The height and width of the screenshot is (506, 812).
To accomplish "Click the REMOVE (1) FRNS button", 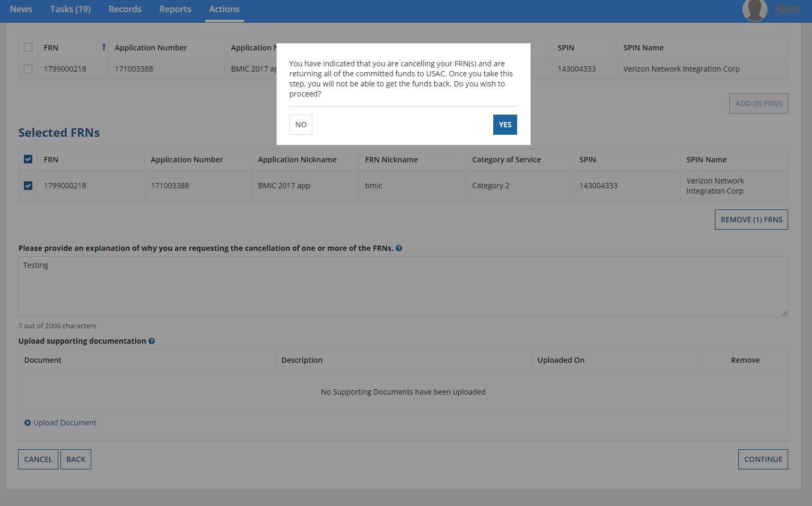I will (751, 220).
